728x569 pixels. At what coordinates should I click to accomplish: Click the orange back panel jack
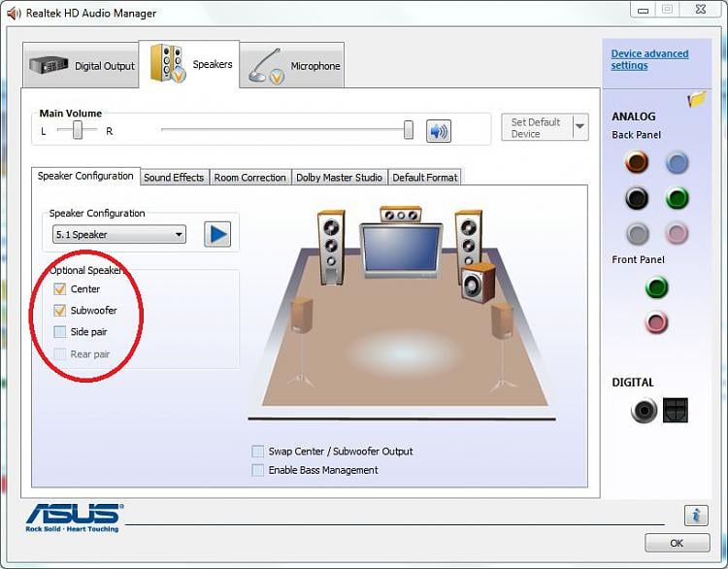(x=637, y=161)
